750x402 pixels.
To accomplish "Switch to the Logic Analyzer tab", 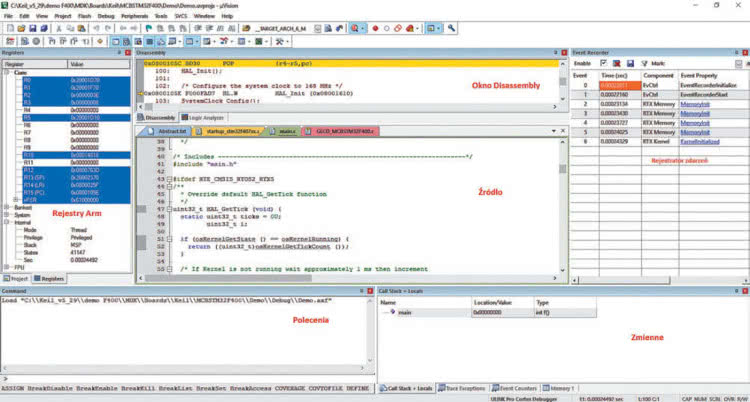I will coord(206,118).
